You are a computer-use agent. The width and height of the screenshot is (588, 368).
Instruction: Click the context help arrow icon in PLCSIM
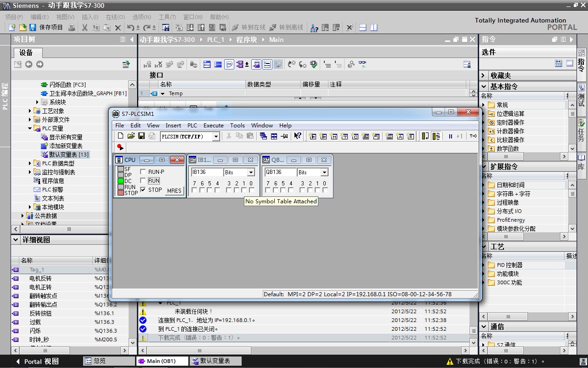coord(298,136)
